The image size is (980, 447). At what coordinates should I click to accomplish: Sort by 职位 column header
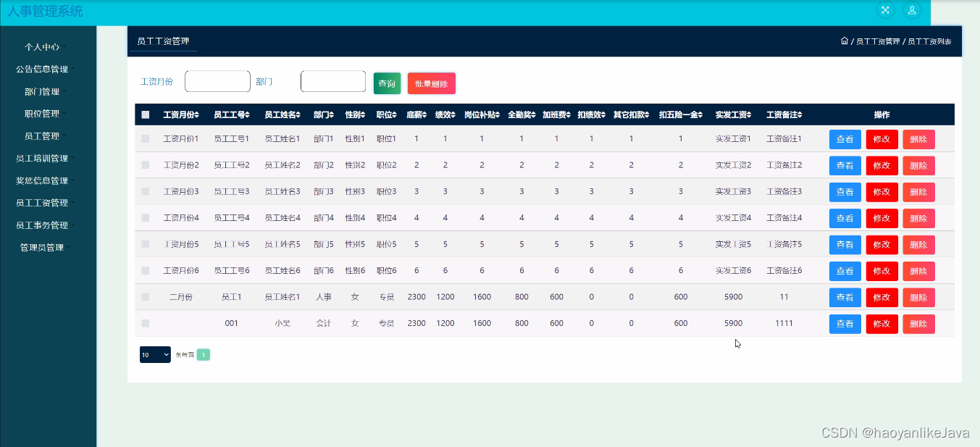point(387,115)
